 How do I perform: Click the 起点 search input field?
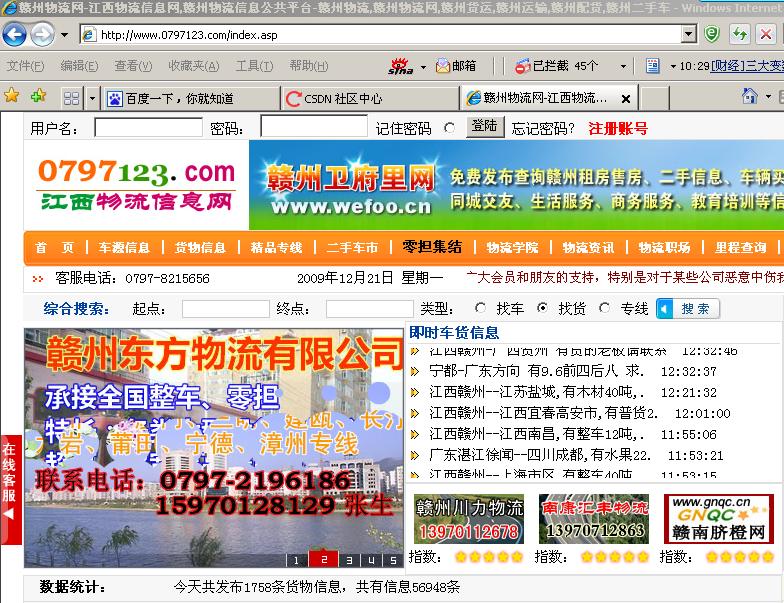tap(226, 309)
